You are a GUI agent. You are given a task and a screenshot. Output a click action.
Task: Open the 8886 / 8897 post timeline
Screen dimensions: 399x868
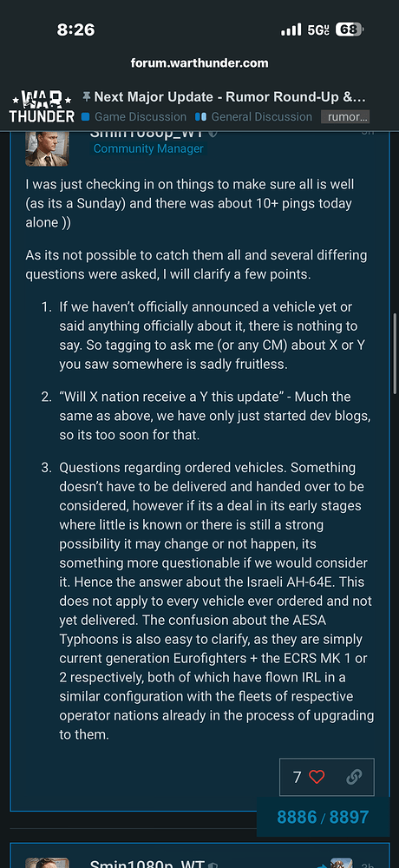[323, 817]
